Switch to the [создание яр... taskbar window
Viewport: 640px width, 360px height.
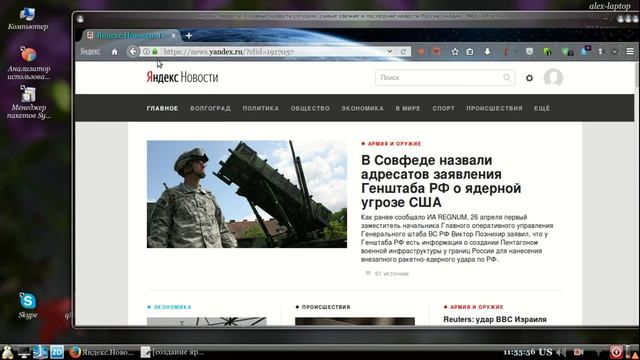[x=172, y=352]
